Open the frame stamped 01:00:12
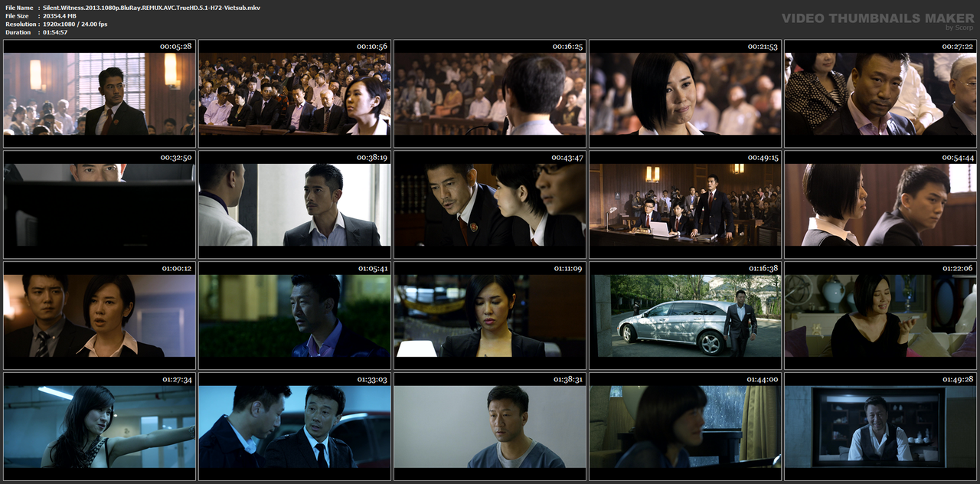The image size is (980, 484). coord(100,316)
